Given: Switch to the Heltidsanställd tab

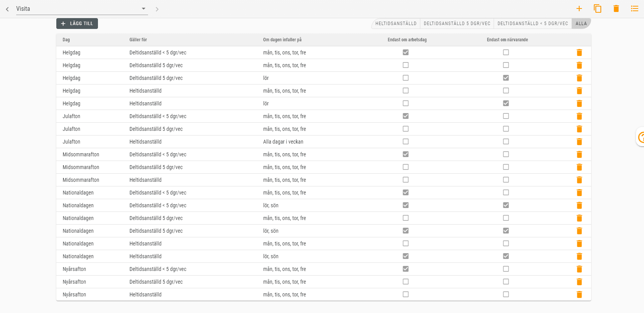Looking at the screenshot, I should [396, 24].
